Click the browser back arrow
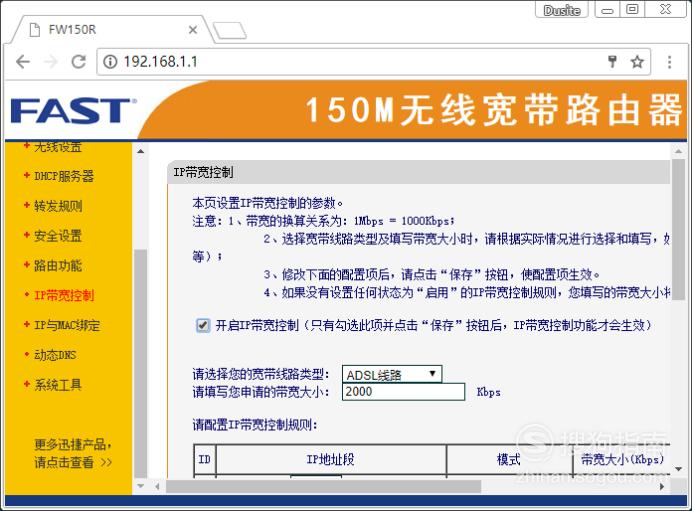The height and width of the screenshot is (511, 692). [x=23, y=61]
